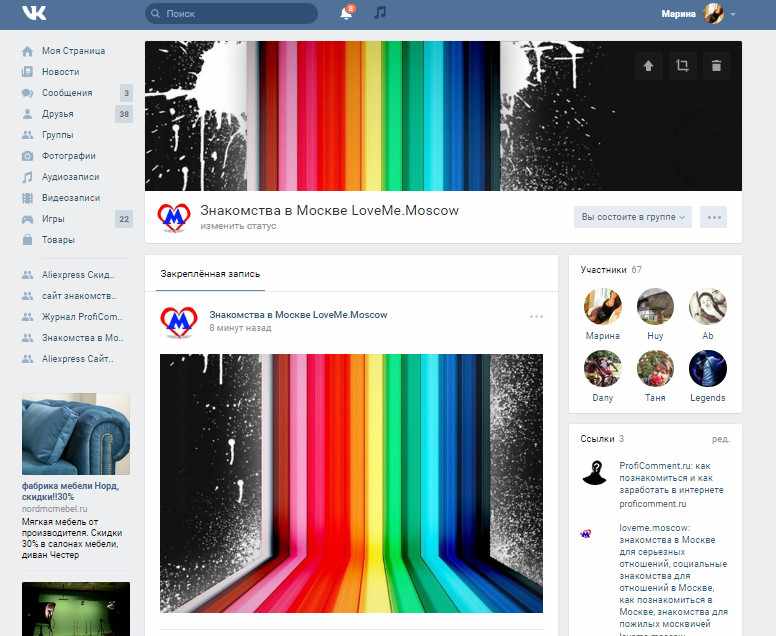Click loveme.moscow small link icon
The width and height of the screenshot is (776, 636).
pyautogui.click(x=585, y=534)
